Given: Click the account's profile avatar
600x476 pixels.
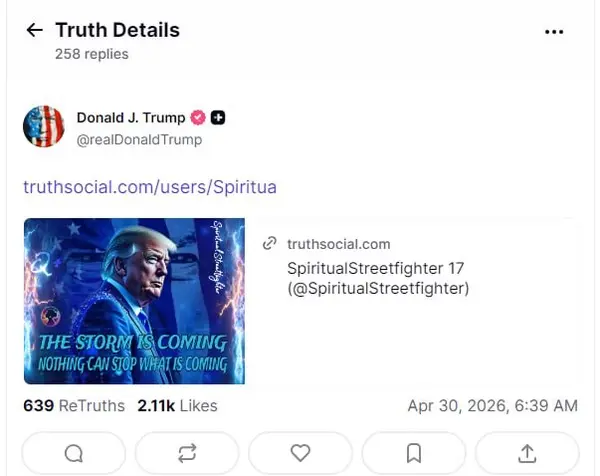Looking at the screenshot, I should [44, 127].
